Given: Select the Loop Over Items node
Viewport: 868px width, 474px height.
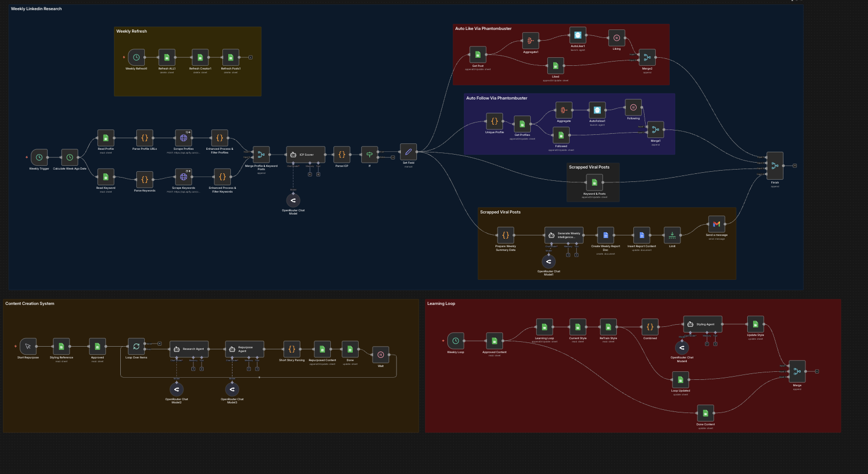Looking at the screenshot, I should point(136,347).
